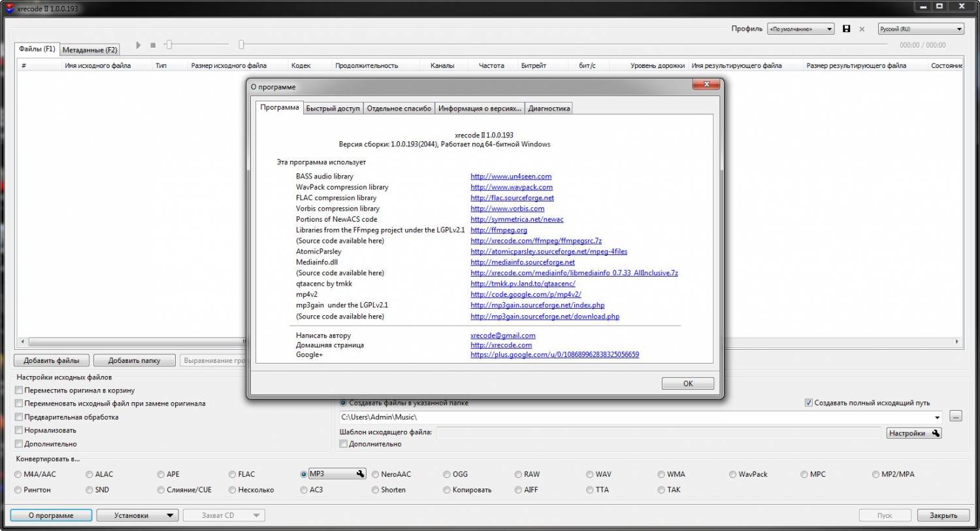This screenshot has width=980, height=531.
Task: Select the WMA output format
Action: click(x=662, y=474)
